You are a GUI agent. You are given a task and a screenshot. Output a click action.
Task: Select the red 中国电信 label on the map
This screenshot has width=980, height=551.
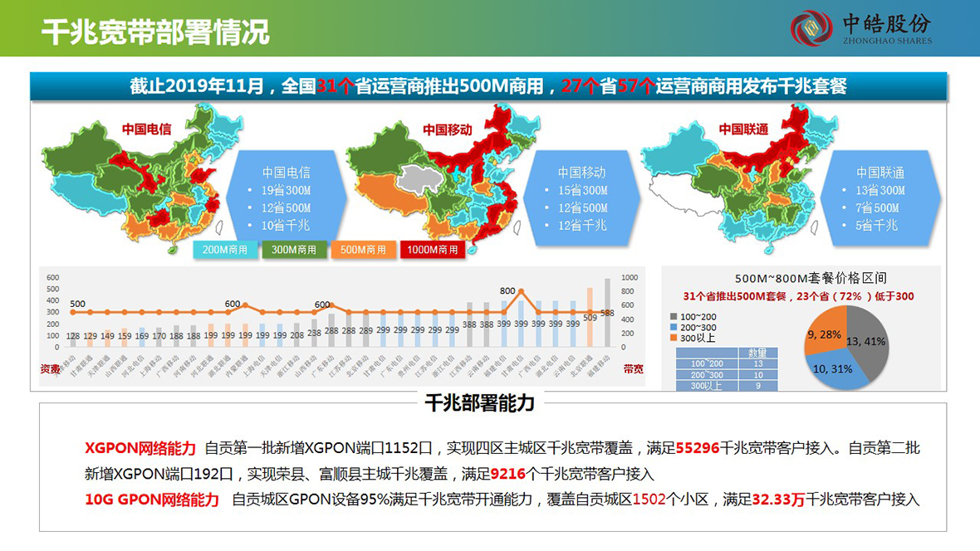point(146,129)
